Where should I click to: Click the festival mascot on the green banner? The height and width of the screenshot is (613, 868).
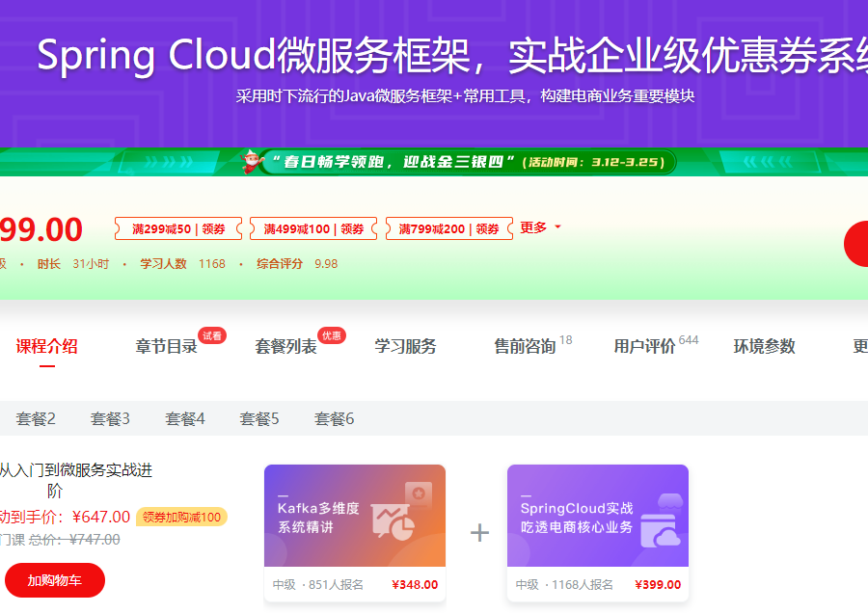pyautogui.click(x=249, y=161)
